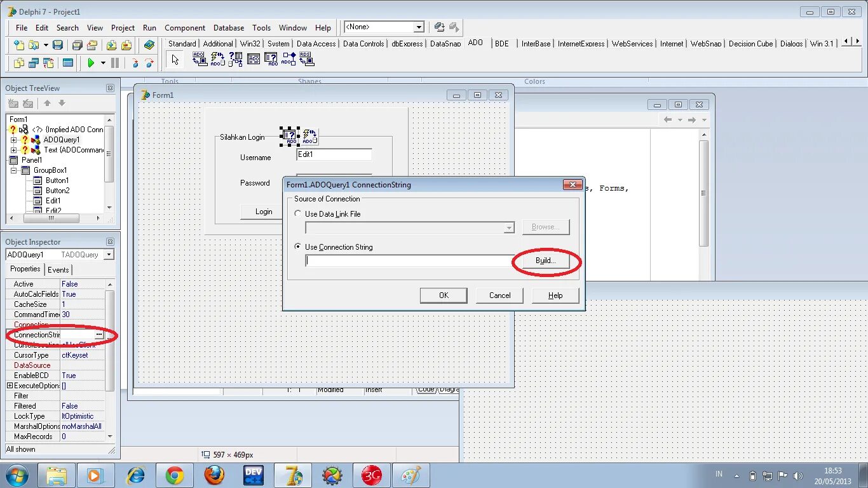Click the Open file toolbar icon
The image size is (868, 488).
(33, 45)
